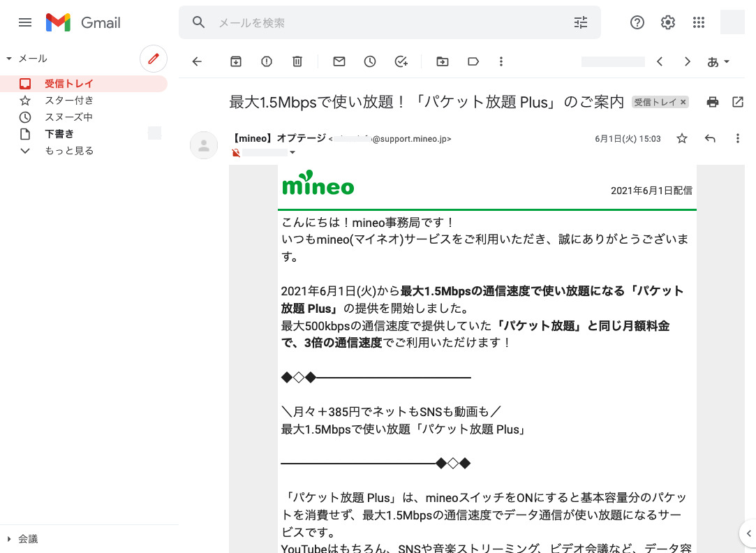Remove the 受信トレイ label tag
This screenshot has width=756, height=553.
[x=683, y=103]
